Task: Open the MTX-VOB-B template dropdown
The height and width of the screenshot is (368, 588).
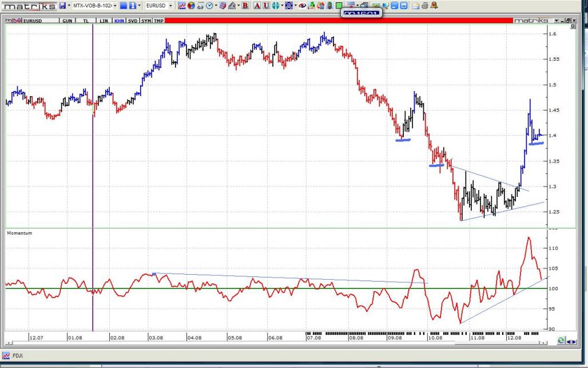Action: 114,5
